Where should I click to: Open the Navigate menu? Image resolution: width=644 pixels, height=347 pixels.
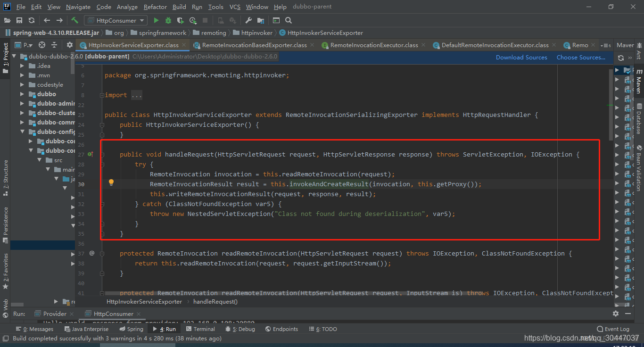tap(78, 7)
